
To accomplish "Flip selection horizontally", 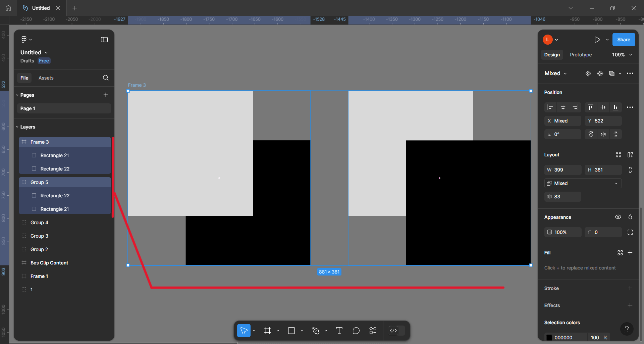I will [x=603, y=134].
